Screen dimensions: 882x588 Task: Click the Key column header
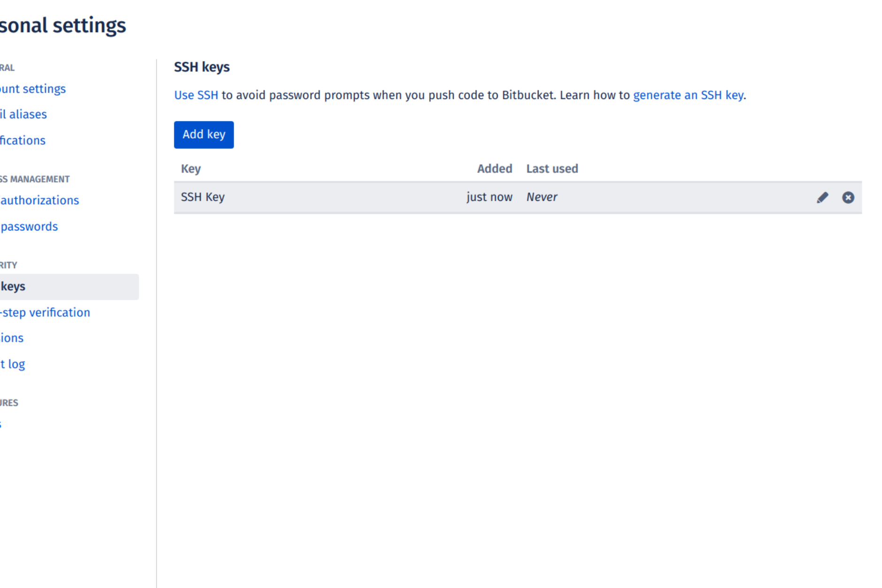tap(190, 168)
